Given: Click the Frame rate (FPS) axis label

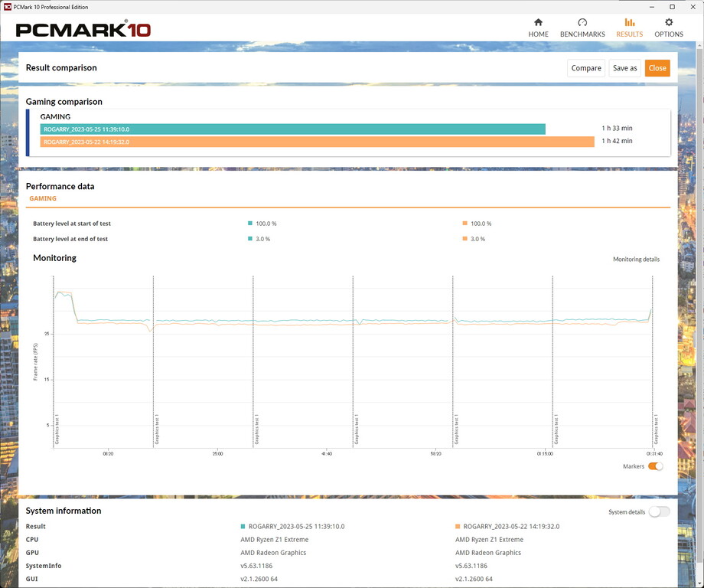Looking at the screenshot, I should coord(35,361).
